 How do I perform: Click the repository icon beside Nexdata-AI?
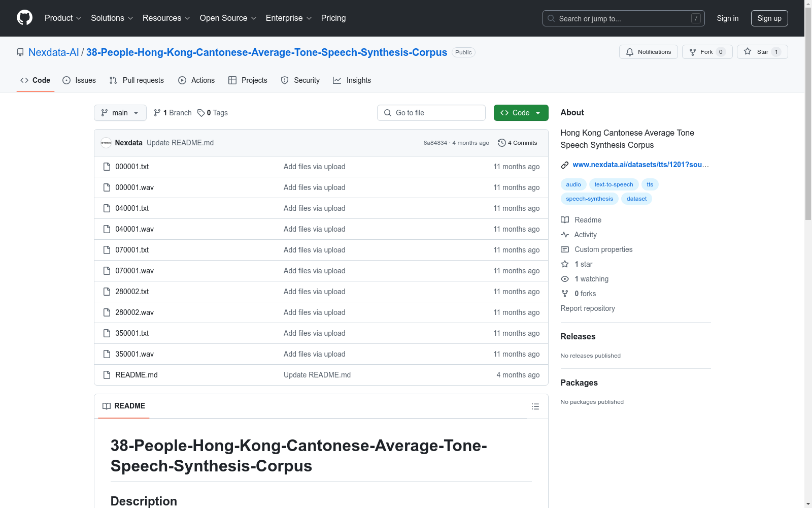tap(20, 52)
